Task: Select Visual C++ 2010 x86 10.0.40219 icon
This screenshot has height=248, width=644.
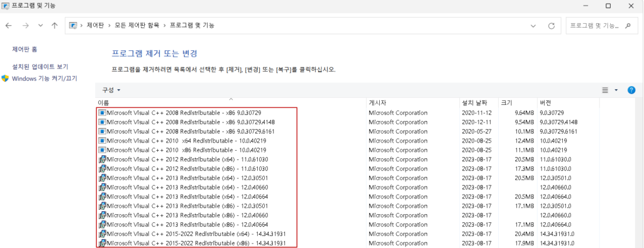Action: click(102, 150)
